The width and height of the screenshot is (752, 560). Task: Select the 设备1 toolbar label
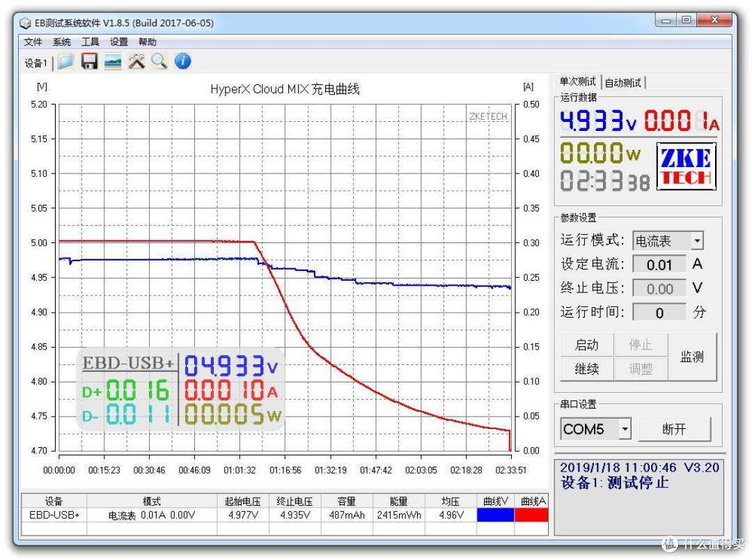click(36, 63)
